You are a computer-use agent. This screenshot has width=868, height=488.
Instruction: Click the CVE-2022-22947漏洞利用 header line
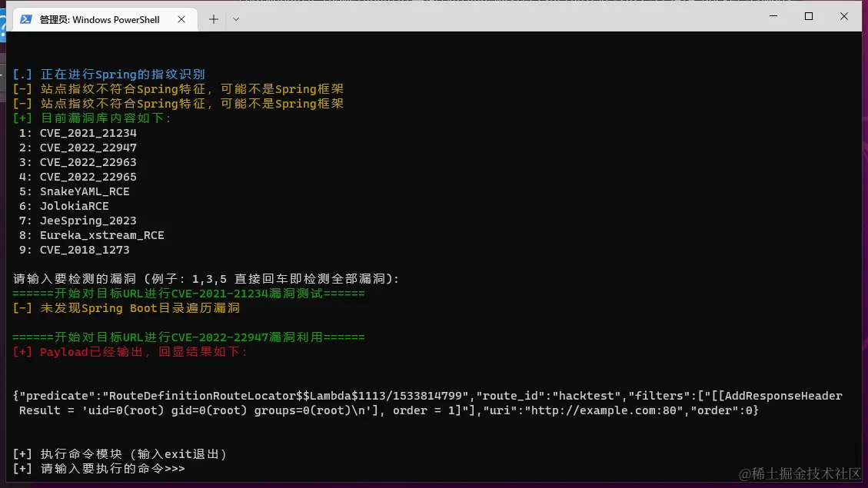click(189, 337)
